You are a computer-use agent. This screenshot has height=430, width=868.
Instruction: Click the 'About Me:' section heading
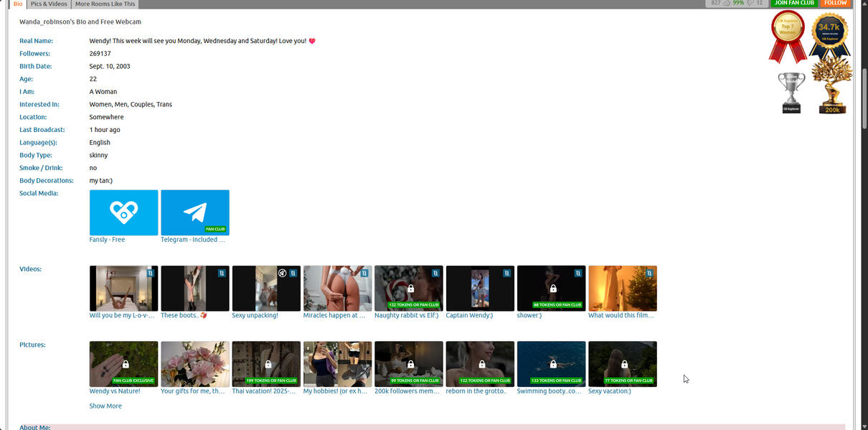[35, 427]
